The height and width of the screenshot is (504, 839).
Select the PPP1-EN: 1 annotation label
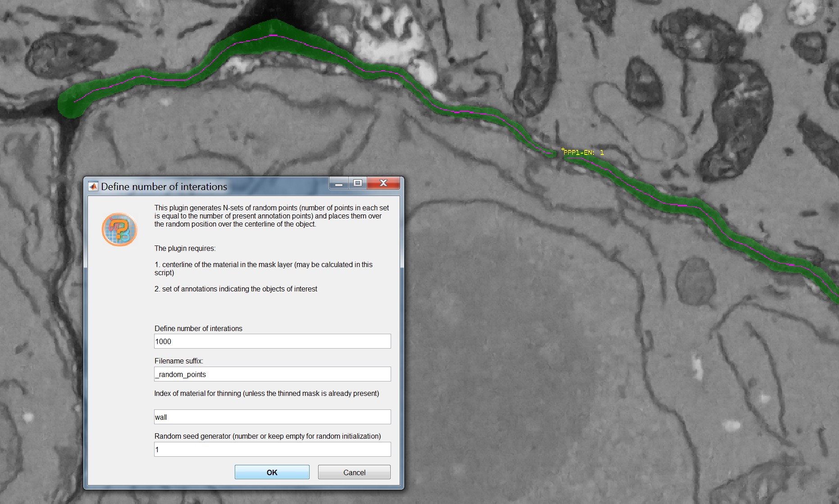(x=584, y=153)
